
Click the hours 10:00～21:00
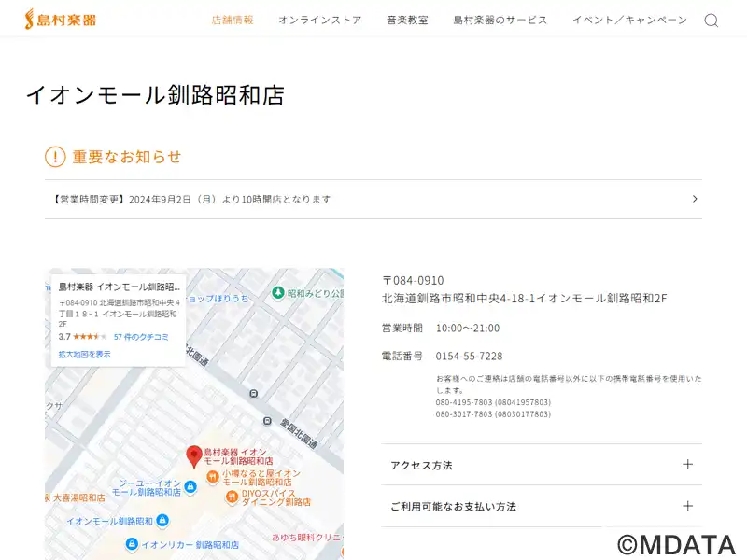[468, 329]
